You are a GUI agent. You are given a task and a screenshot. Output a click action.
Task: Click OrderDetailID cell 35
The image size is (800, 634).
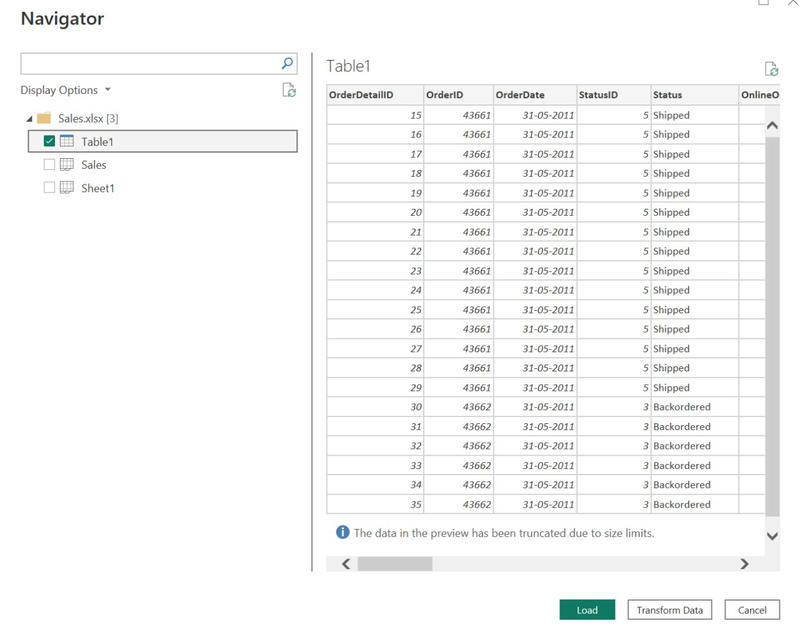coord(375,504)
